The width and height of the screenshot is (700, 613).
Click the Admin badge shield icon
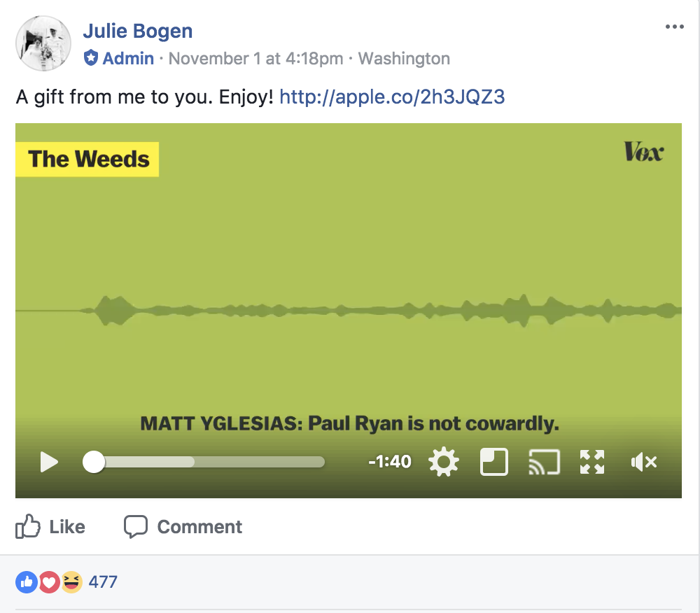tap(91, 58)
